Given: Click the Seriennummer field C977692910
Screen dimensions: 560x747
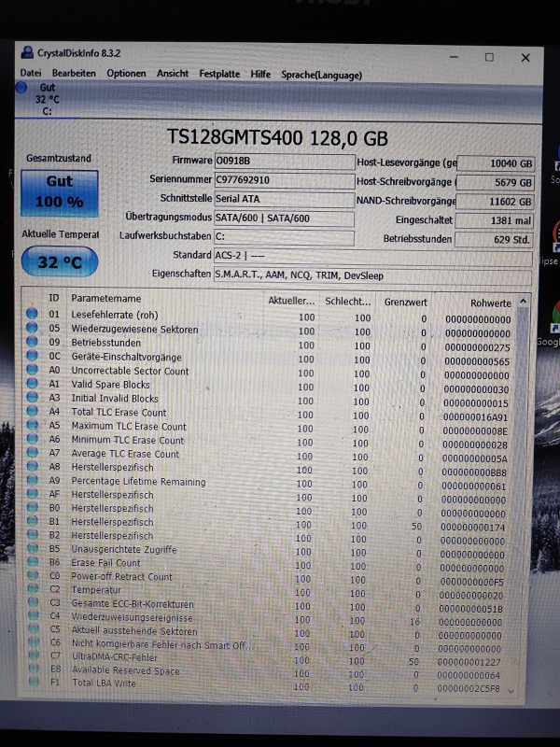Looking at the screenshot, I should click(285, 180).
